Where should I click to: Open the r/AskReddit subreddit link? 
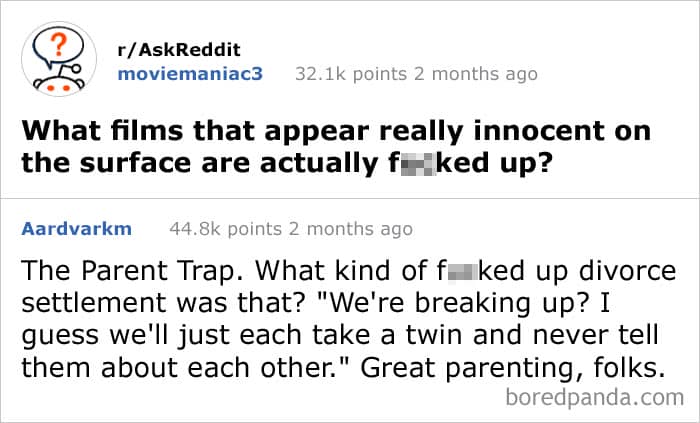click(x=180, y=50)
